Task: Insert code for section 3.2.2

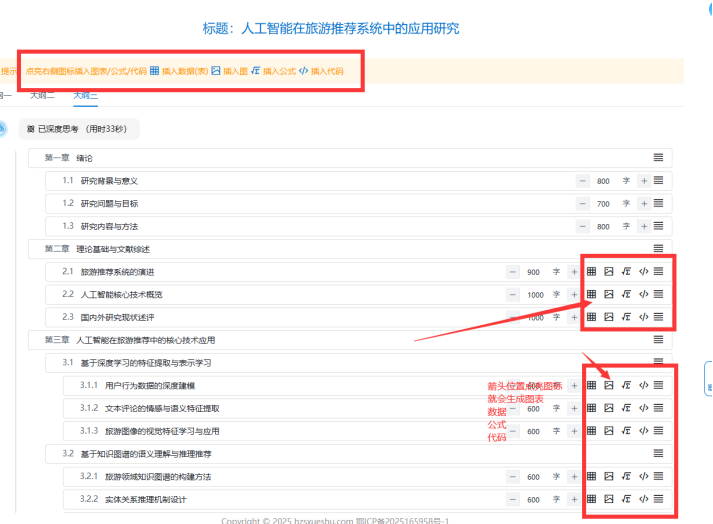Action: (643, 499)
